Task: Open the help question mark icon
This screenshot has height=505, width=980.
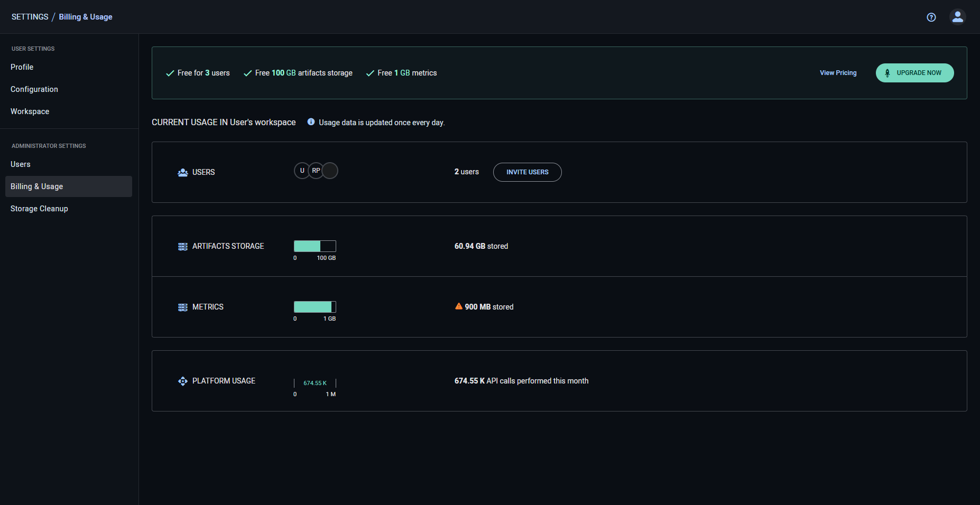Action: 931,17
